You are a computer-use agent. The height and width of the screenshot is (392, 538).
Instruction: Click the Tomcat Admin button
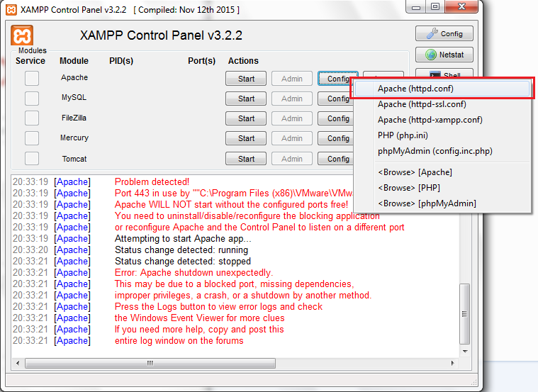click(x=292, y=159)
